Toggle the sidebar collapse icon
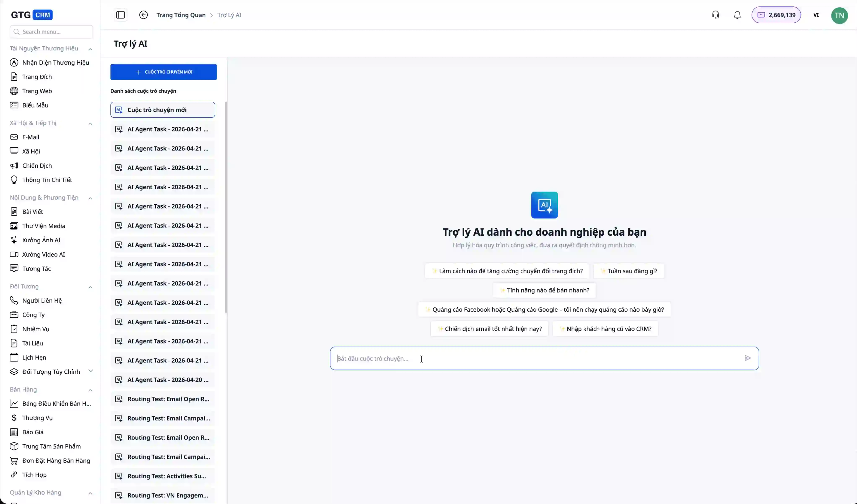 [x=120, y=15]
